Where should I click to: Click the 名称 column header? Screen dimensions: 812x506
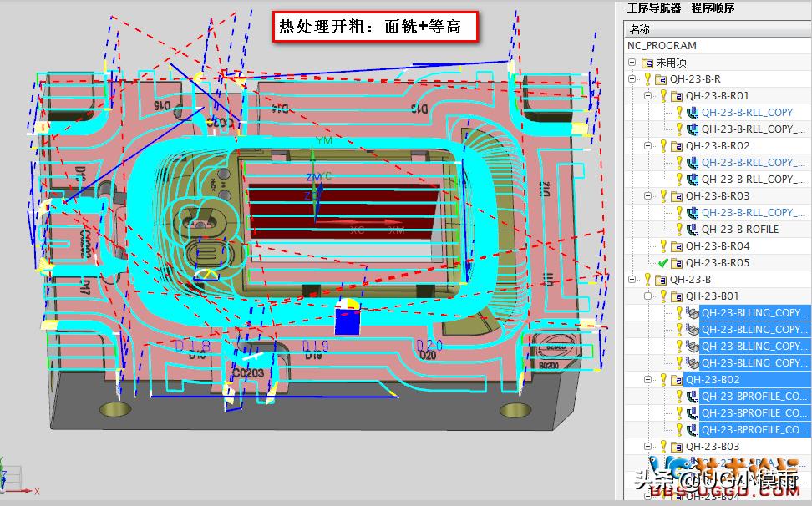pyautogui.click(x=640, y=28)
